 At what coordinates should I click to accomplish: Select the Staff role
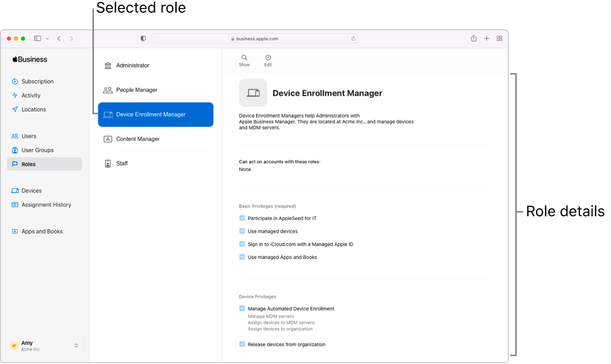(123, 163)
